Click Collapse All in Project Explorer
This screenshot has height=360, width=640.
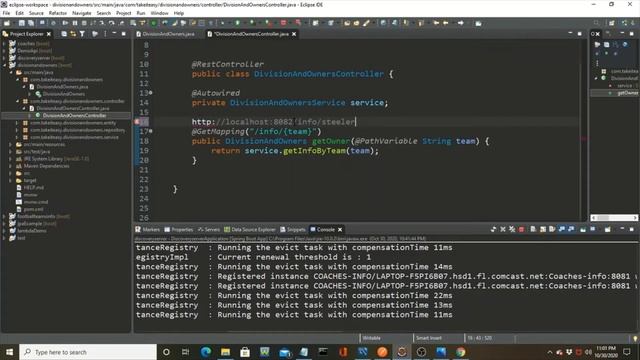pyautogui.click(x=64, y=34)
